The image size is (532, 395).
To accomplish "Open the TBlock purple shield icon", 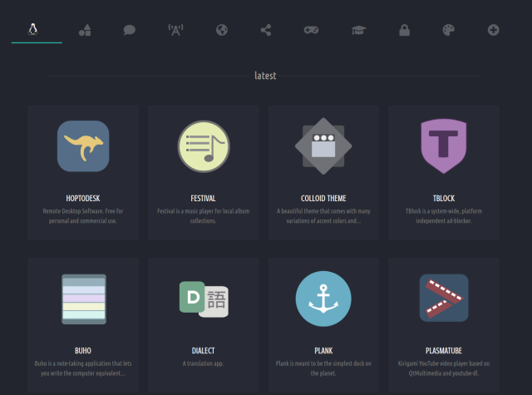I will pyautogui.click(x=444, y=146).
